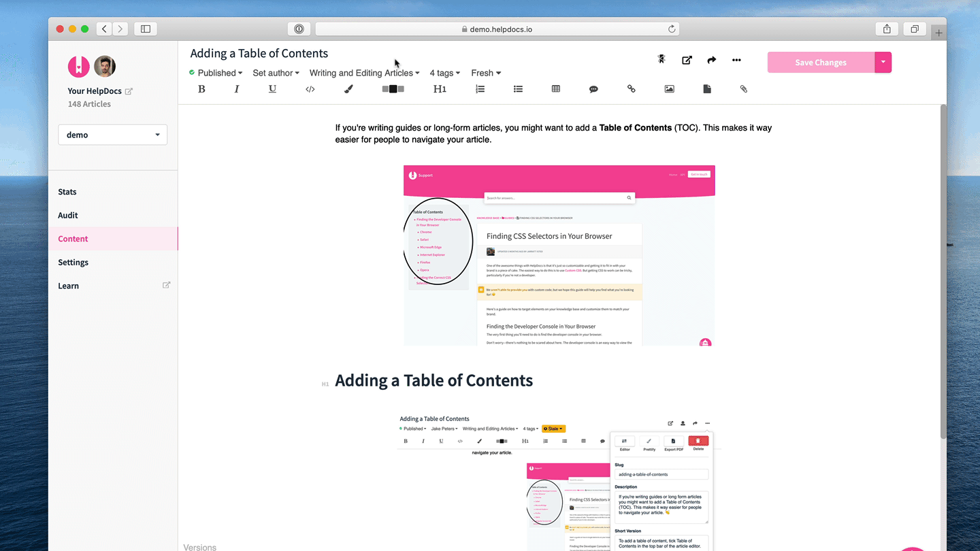Open the Fresh status dropdown

pos(486,73)
